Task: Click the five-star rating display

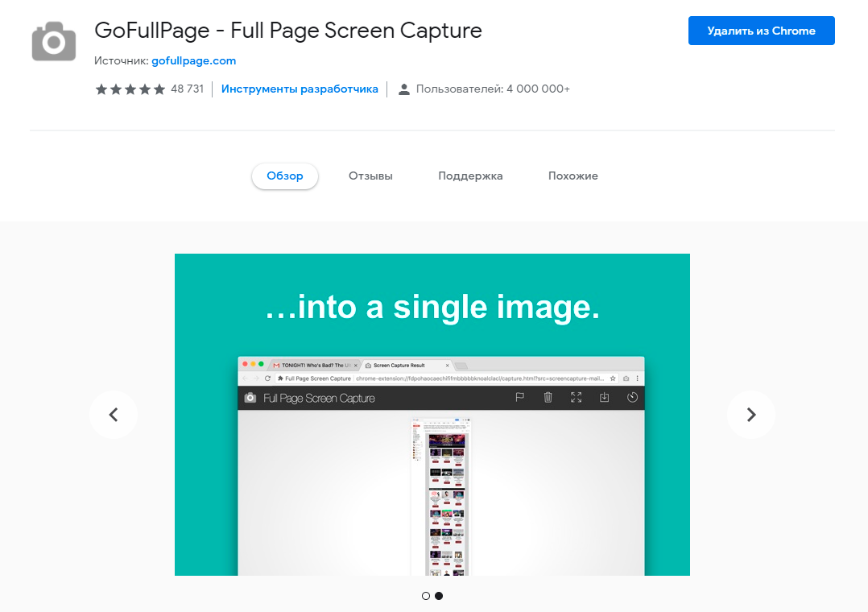Action: [x=130, y=89]
